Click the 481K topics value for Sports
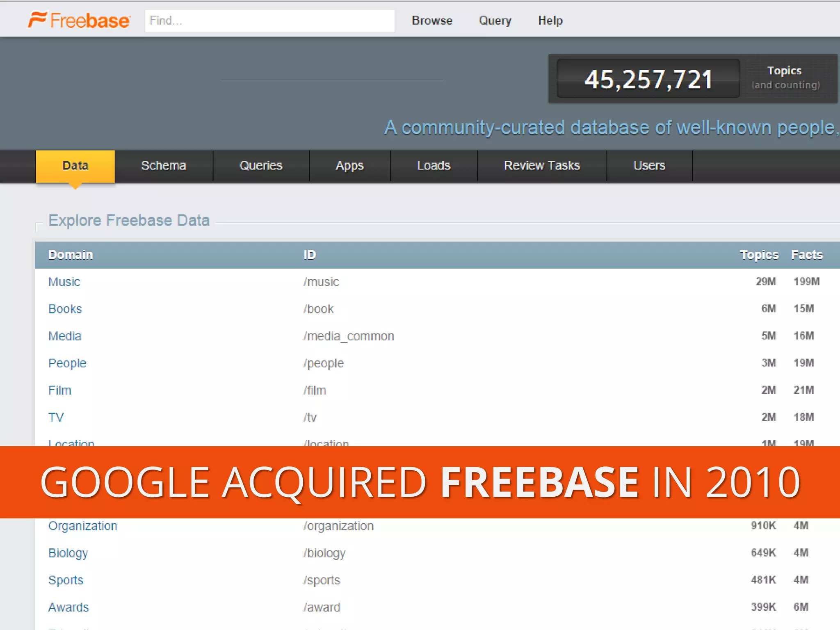This screenshot has height=630, width=840. tap(763, 580)
